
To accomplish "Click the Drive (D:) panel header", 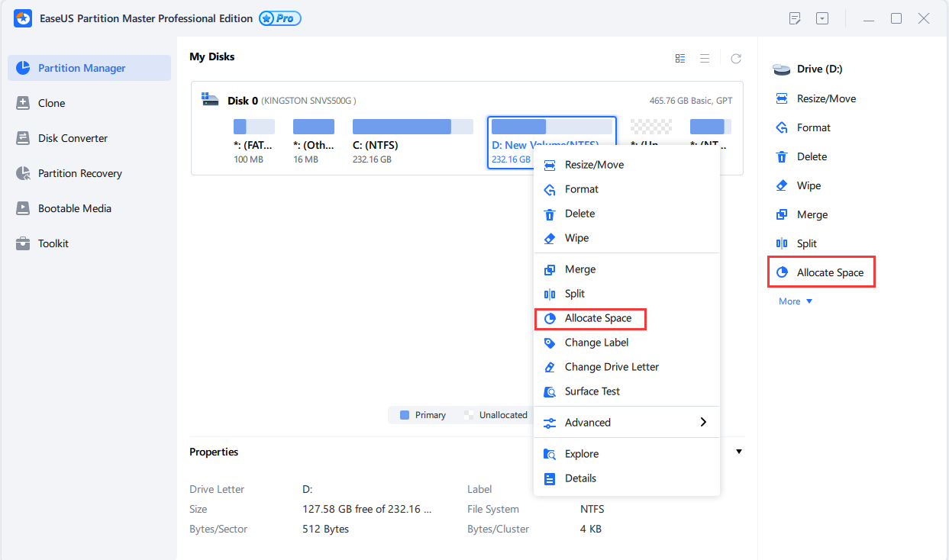I will click(x=808, y=69).
